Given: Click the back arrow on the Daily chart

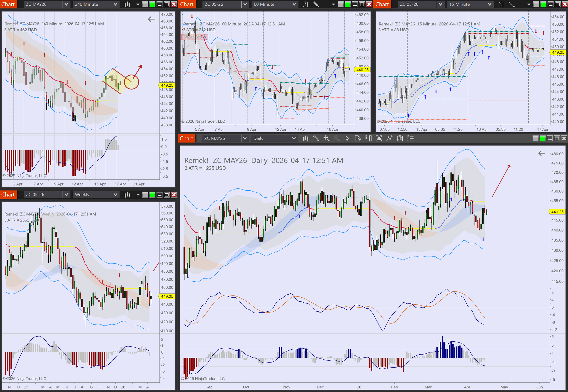Looking at the screenshot, I should (541, 153).
